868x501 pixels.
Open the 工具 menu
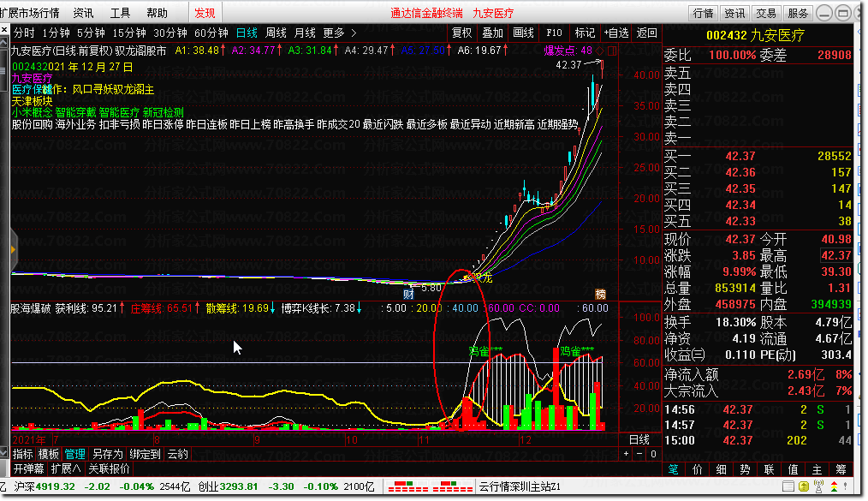click(x=120, y=13)
